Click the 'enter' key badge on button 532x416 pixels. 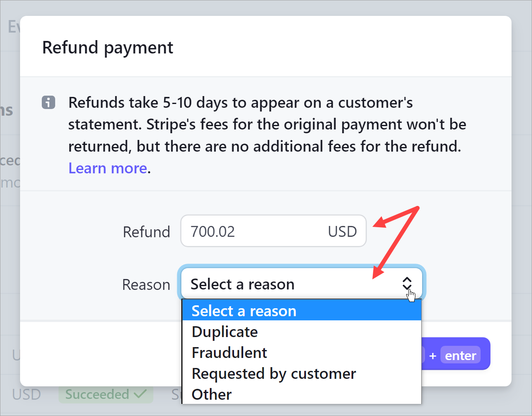coord(461,355)
